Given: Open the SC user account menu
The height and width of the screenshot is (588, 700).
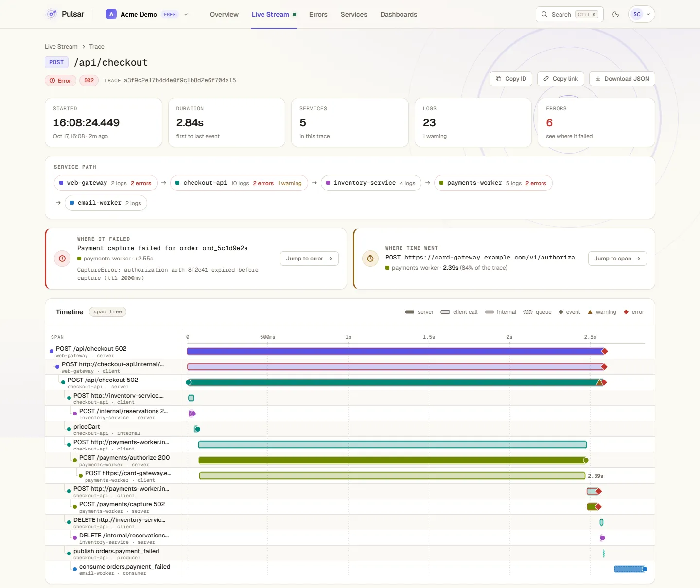Looking at the screenshot, I should coord(641,14).
